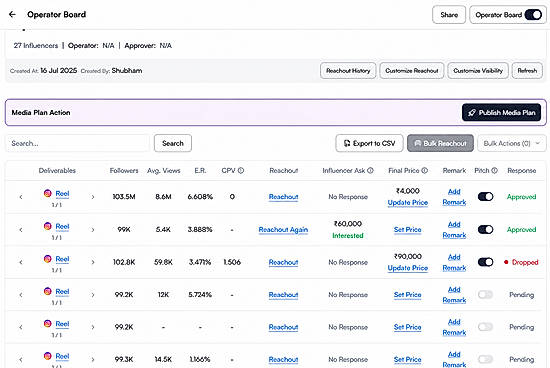The image size is (550, 368).
Task: Click next deliverable chevron in 99K row
Action: pos(93,230)
